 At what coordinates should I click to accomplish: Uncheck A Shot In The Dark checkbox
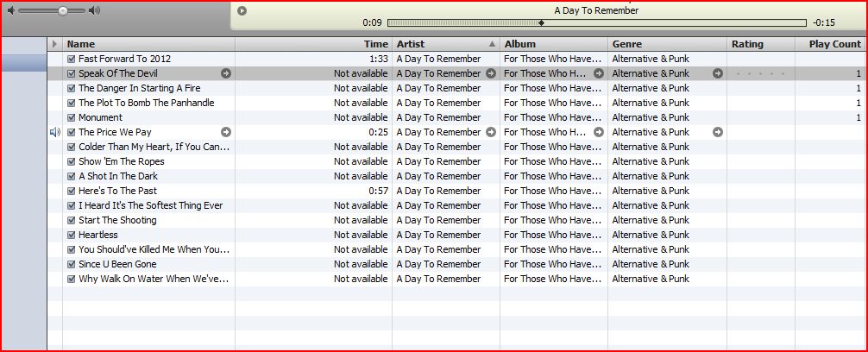(x=71, y=176)
